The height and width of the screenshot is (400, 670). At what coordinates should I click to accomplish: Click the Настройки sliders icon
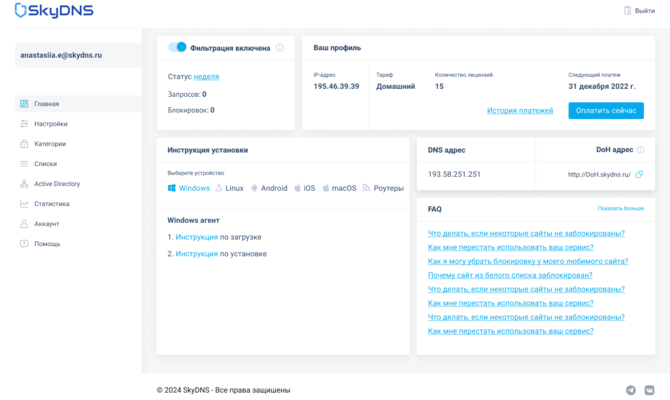tap(24, 124)
